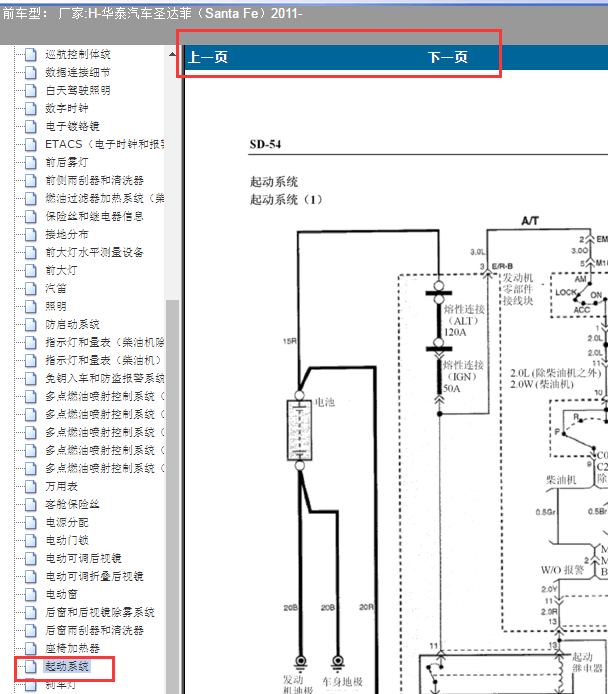Click the page icon beside 汽笛

(x=31, y=289)
